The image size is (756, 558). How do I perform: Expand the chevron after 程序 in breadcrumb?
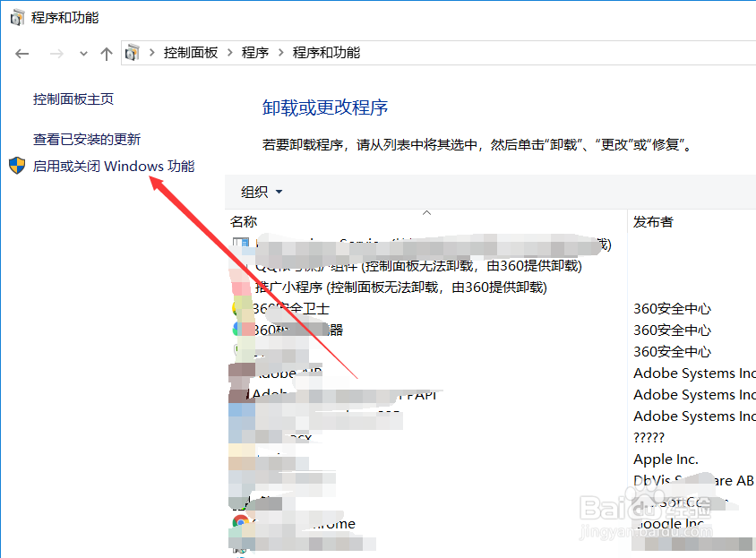pyautogui.click(x=281, y=52)
